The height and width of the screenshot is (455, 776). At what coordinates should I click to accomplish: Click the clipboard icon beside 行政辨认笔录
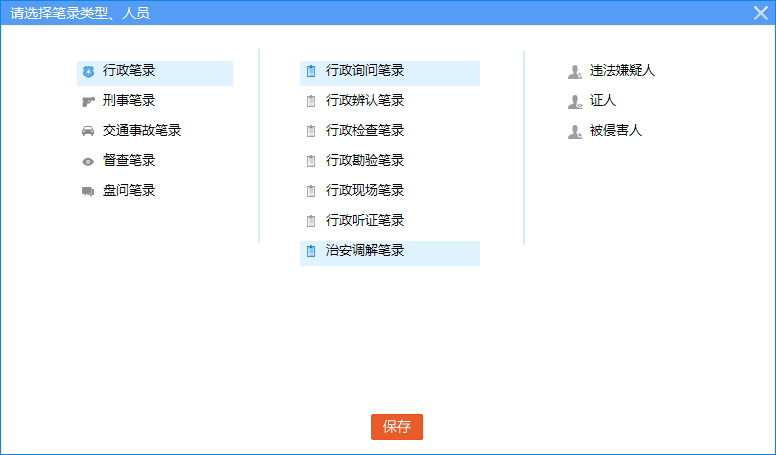[311, 101]
